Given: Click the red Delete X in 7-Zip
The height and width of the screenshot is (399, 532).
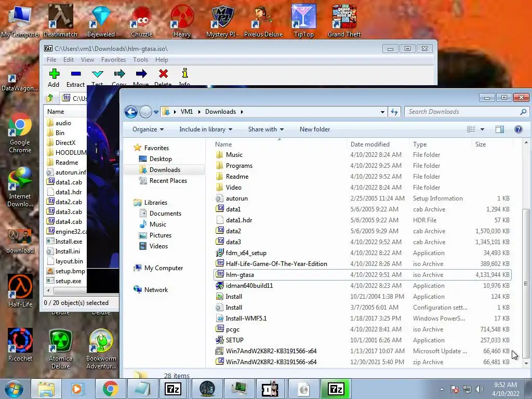Looking at the screenshot, I should (x=163, y=74).
